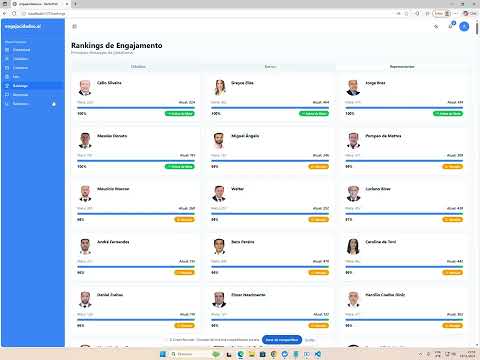Image resolution: width=480 pixels, height=360 pixels.
Task: Switch to the first rankings tab
Action: 138,67
